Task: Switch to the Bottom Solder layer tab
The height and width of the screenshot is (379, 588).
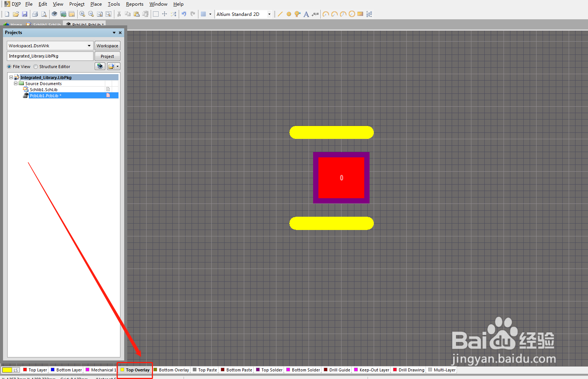Action: (x=303, y=370)
